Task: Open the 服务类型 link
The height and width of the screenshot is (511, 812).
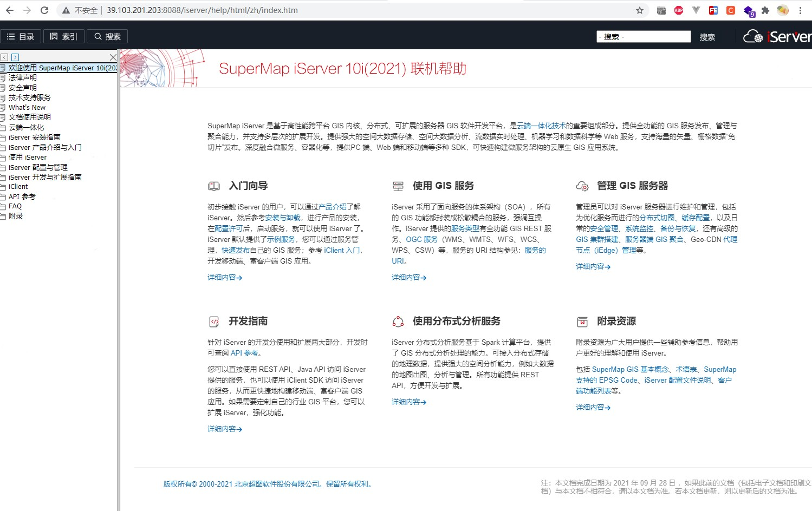Action: [465, 228]
